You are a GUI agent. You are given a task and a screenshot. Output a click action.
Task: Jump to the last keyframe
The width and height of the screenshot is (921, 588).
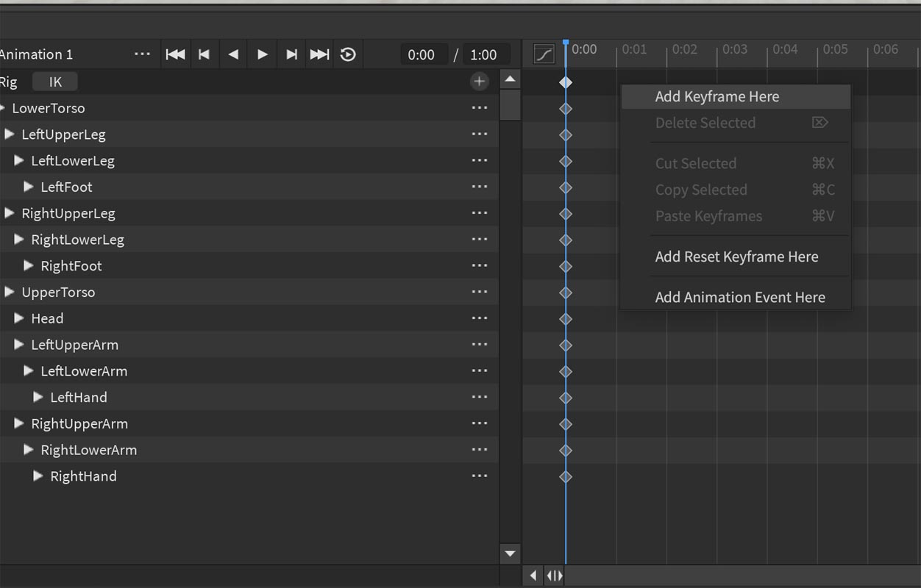click(319, 54)
